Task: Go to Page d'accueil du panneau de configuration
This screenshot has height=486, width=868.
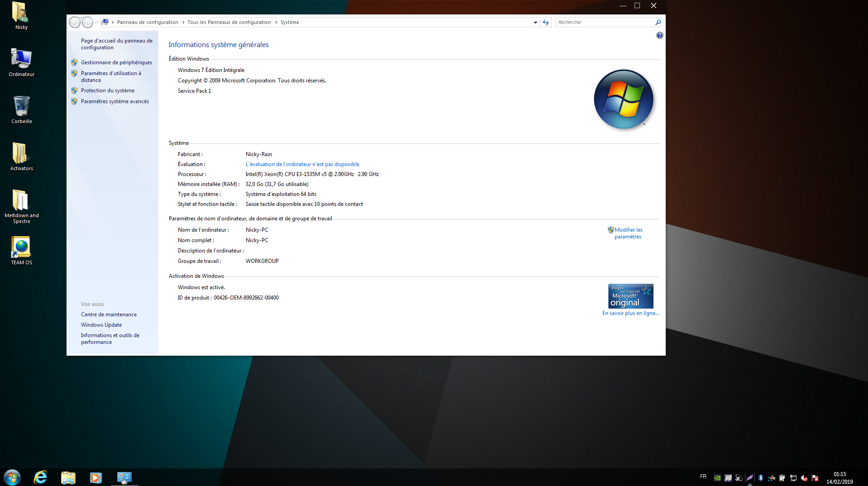Action: pyautogui.click(x=117, y=44)
